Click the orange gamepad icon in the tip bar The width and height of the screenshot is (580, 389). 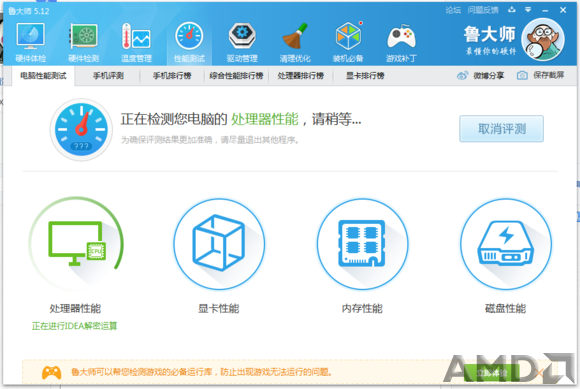pyautogui.click(x=51, y=372)
